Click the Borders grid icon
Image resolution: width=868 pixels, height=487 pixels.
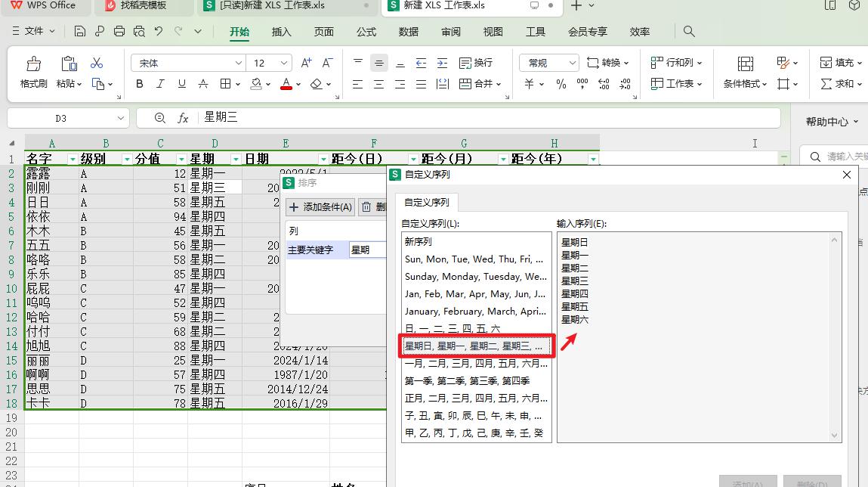click(x=225, y=84)
